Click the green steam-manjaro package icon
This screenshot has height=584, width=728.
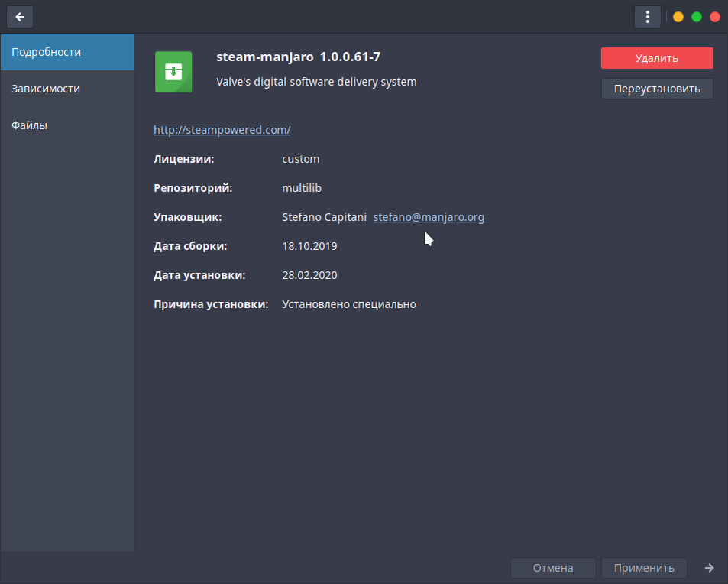click(x=173, y=72)
